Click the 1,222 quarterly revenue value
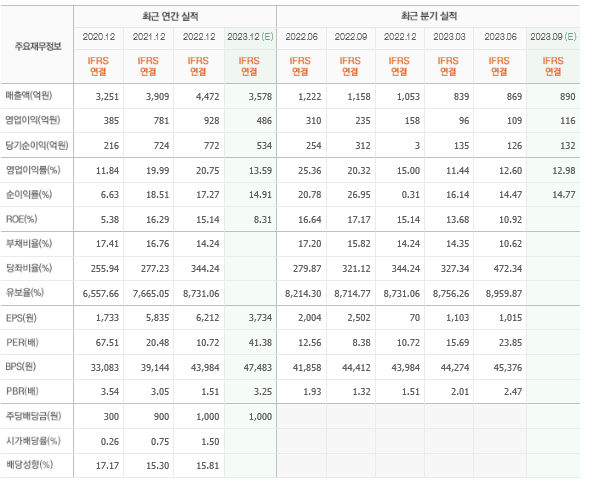 coord(310,97)
